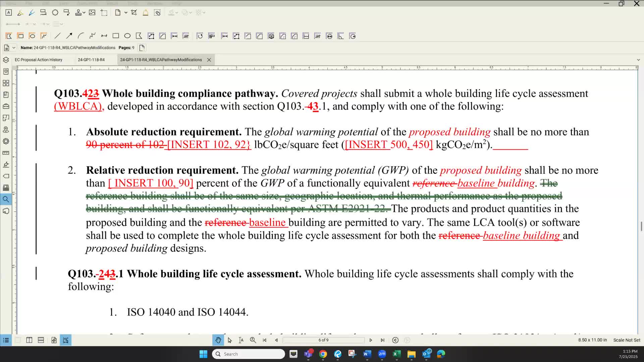Click the new document icon beside Pages

[142, 48]
